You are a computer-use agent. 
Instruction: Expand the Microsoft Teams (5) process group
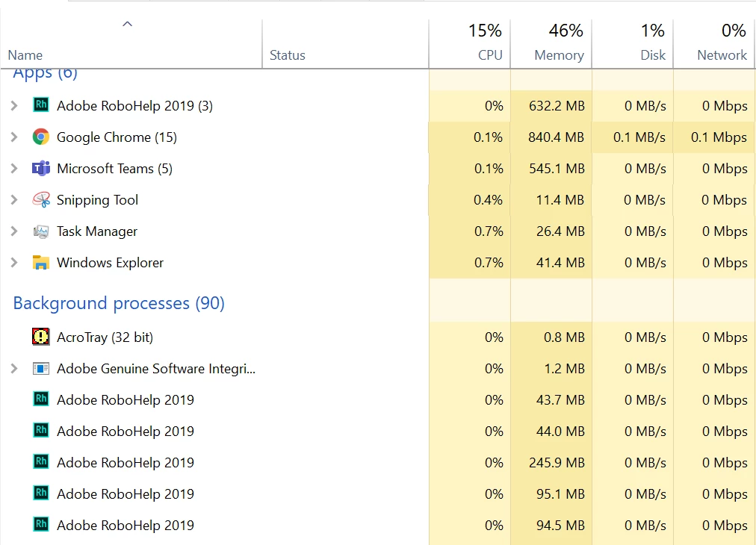(x=14, y=169)
